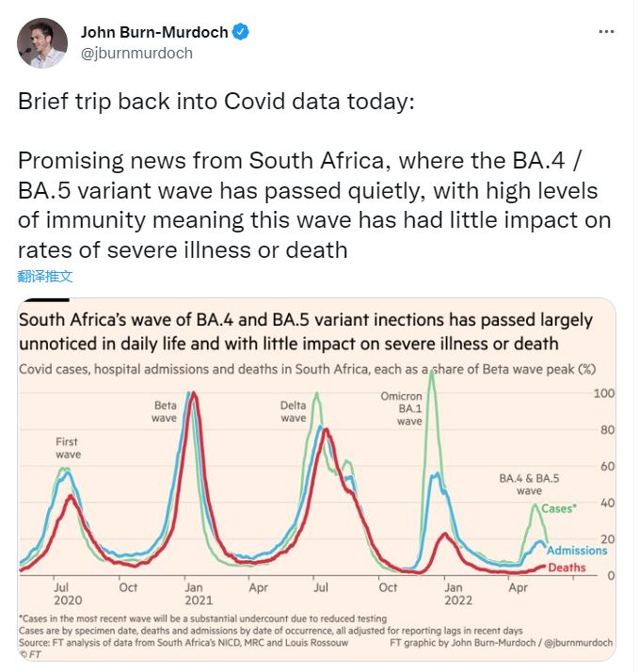Open the John Burn-Murdoch display name link
Screen dimensions: 639x672
pyautogui.click(x=154, y=32)
